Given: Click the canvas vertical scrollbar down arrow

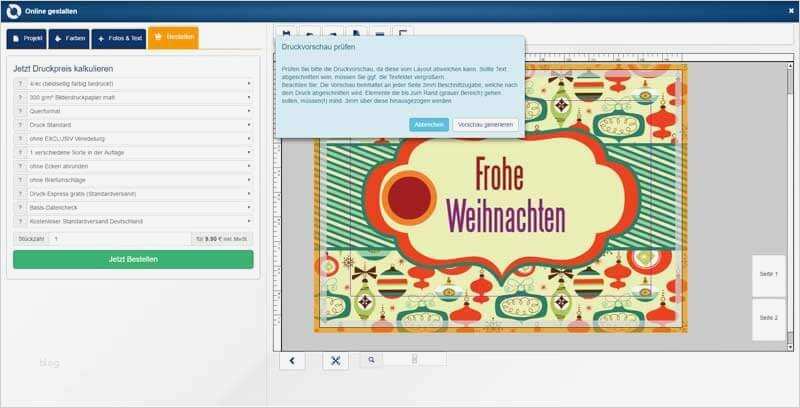Looking at the screenshot, I should [x=790, y=346].
